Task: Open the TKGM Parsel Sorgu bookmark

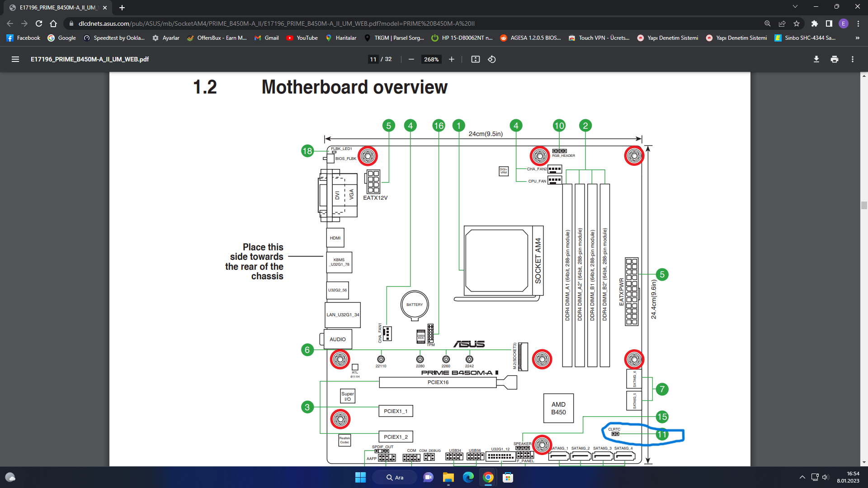Action: point(394,38)
